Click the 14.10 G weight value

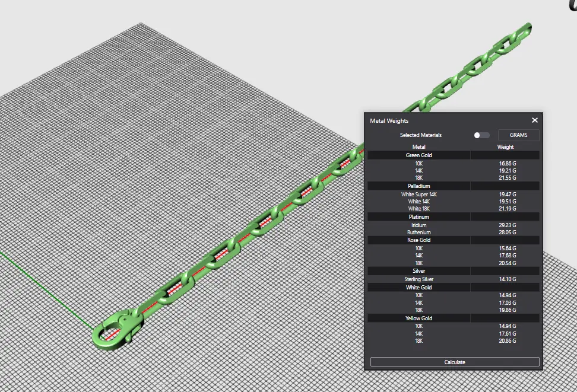pos(508,279)
